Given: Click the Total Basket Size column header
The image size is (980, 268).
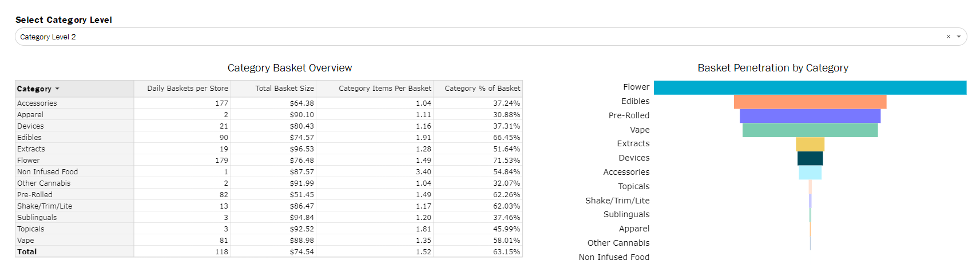Looking at the screenshot, I should point(284,89).
